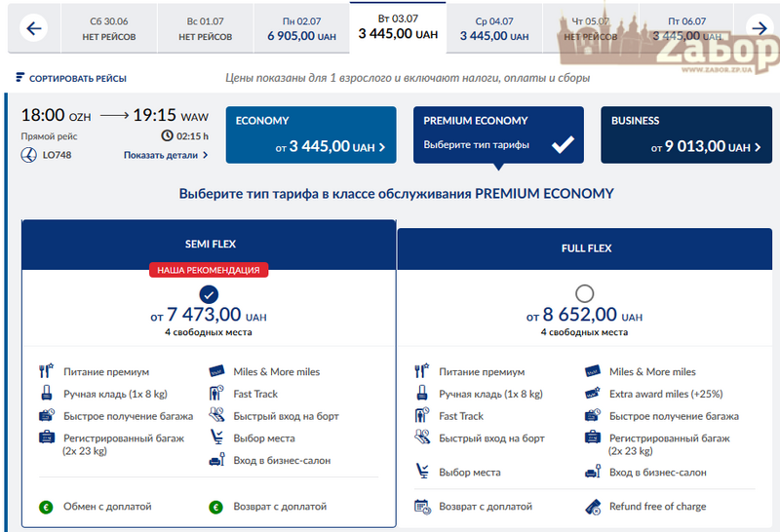The width and height of the screenshot is (780, 532).
Task: Switch to the Ср 04.07 date tab
Action: click(493, 28)
